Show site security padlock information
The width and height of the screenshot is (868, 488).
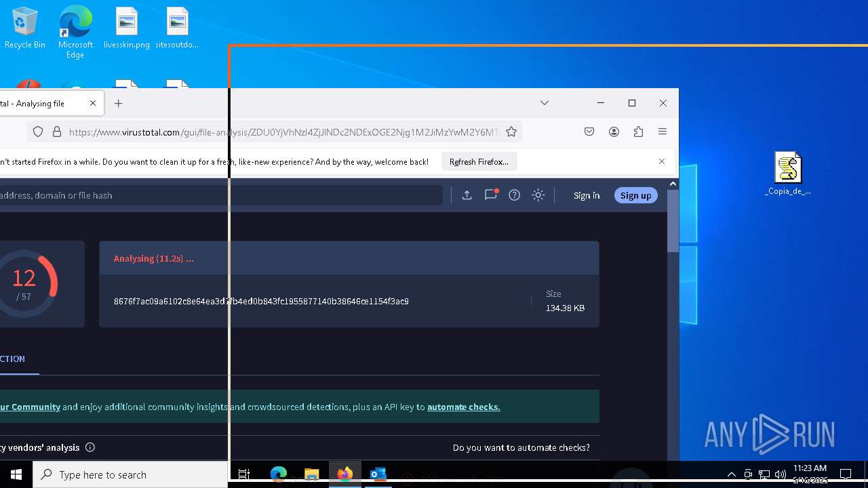[57, 132]
